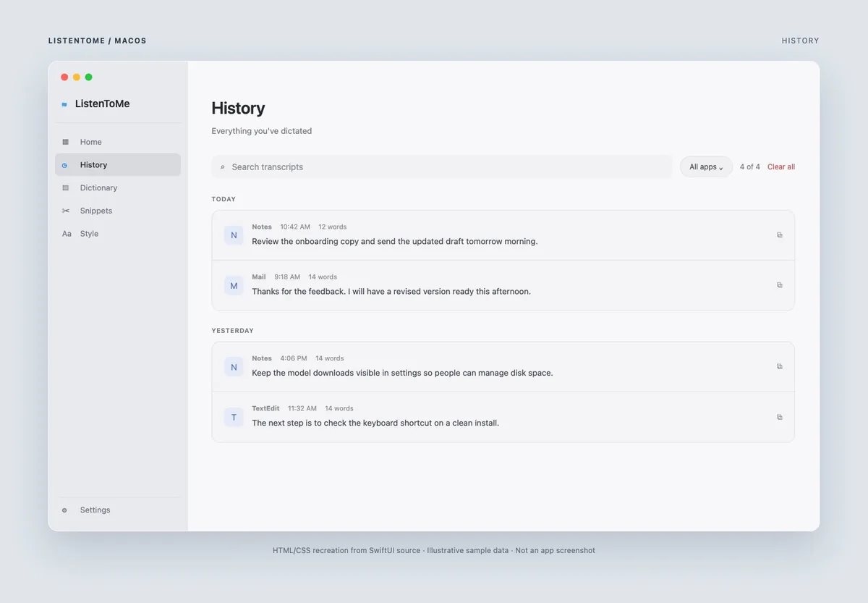Viewport: 868px width, 603px height.
Task: Click the 'TextEdit' app name label
Action: (265, 408)
